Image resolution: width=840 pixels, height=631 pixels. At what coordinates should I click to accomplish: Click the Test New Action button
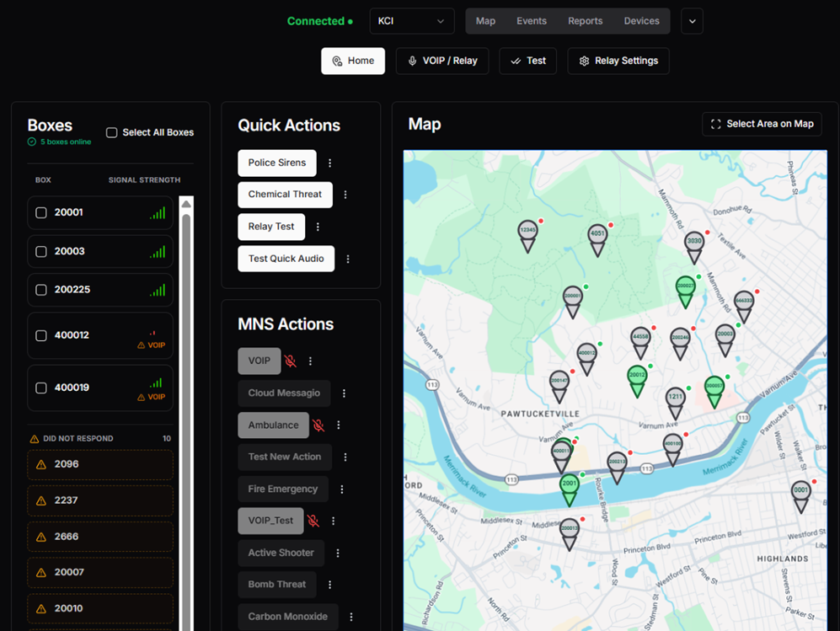pos(285,457)
